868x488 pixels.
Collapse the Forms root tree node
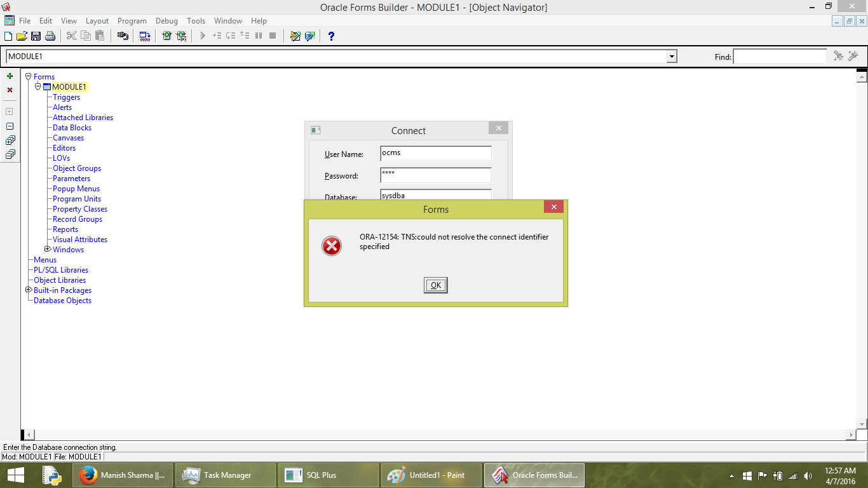pos(28,76)
